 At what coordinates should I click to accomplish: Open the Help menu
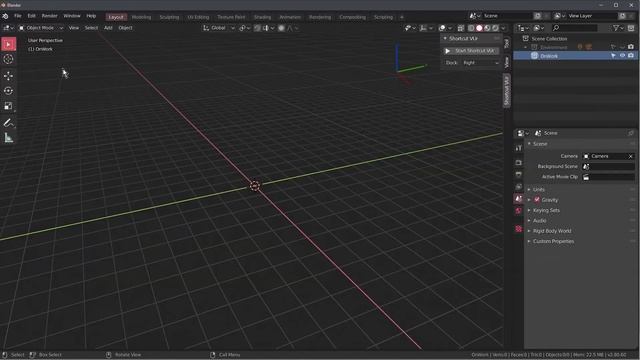[x=91, y=16]
